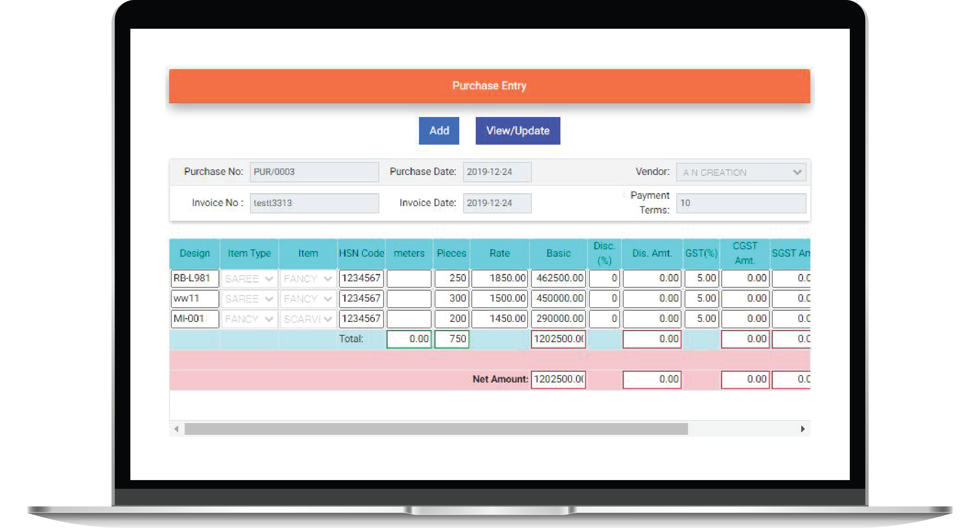980x528 pixels.
Task: Click the Design cell containing RB-L981
Action: 195,278
